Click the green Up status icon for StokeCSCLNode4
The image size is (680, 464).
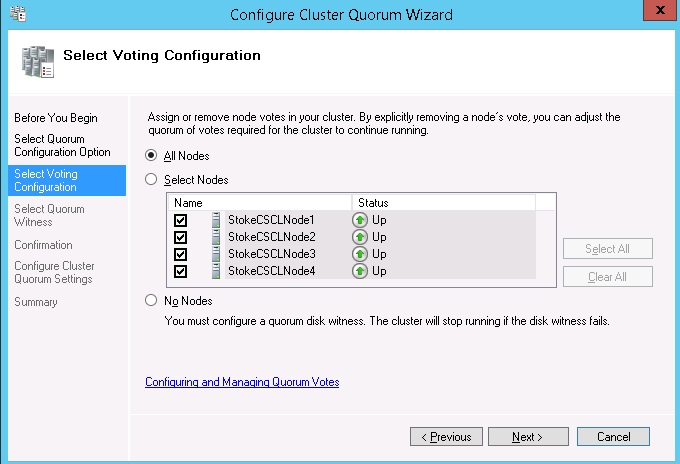[360, 271]
